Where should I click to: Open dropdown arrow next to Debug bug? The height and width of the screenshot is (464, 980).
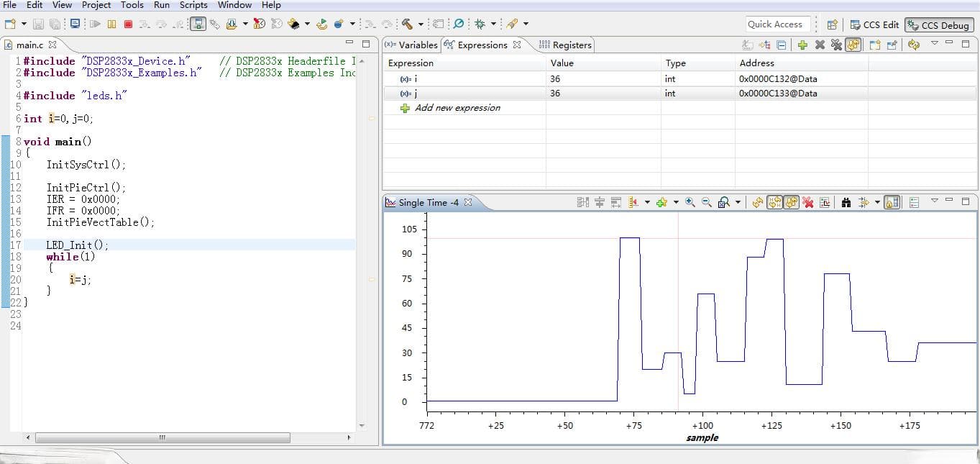click(x=493, y=24)
